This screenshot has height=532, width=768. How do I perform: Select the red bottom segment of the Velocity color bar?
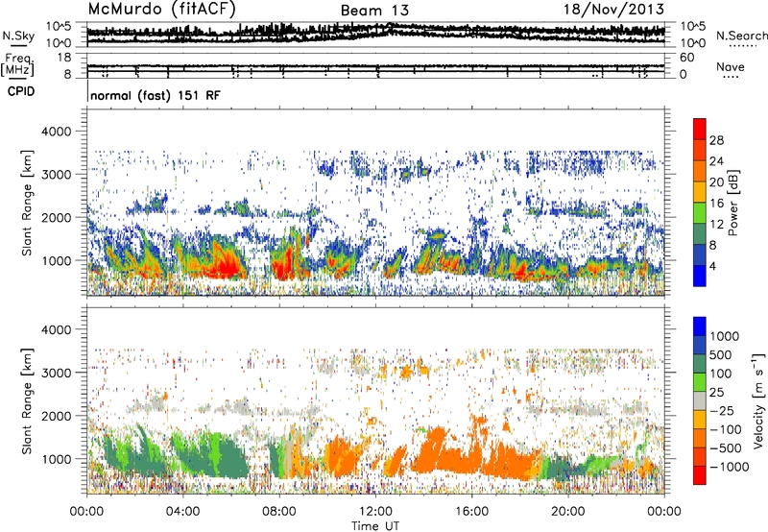(x=700, y=475)
